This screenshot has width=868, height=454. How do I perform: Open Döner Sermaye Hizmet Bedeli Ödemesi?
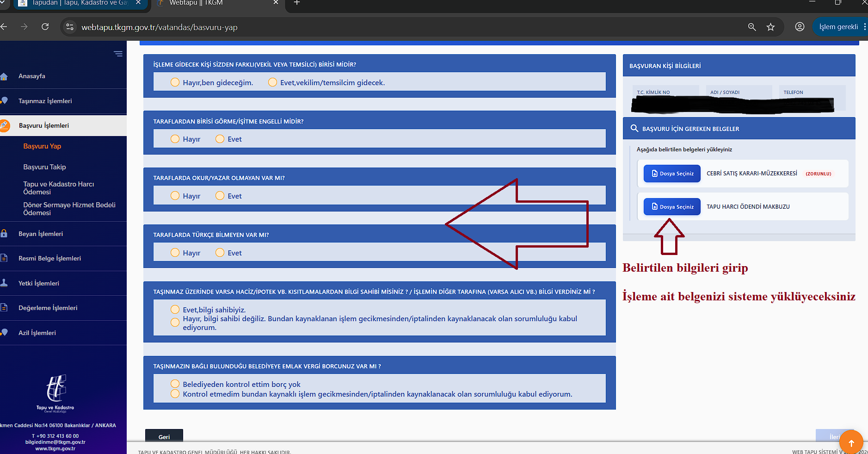pyautogui.click(x=69, y=209)
